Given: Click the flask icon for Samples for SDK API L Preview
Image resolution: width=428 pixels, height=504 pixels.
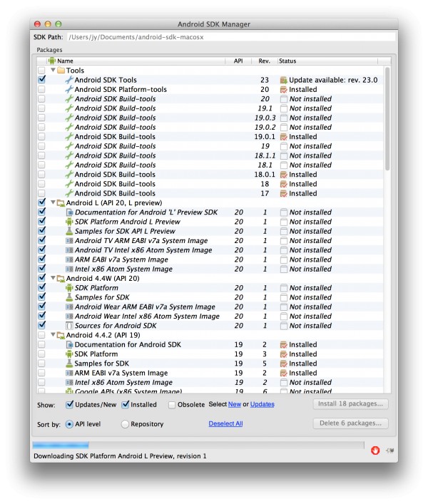Looking at the screenshot, I should click(x=69, y=231).
